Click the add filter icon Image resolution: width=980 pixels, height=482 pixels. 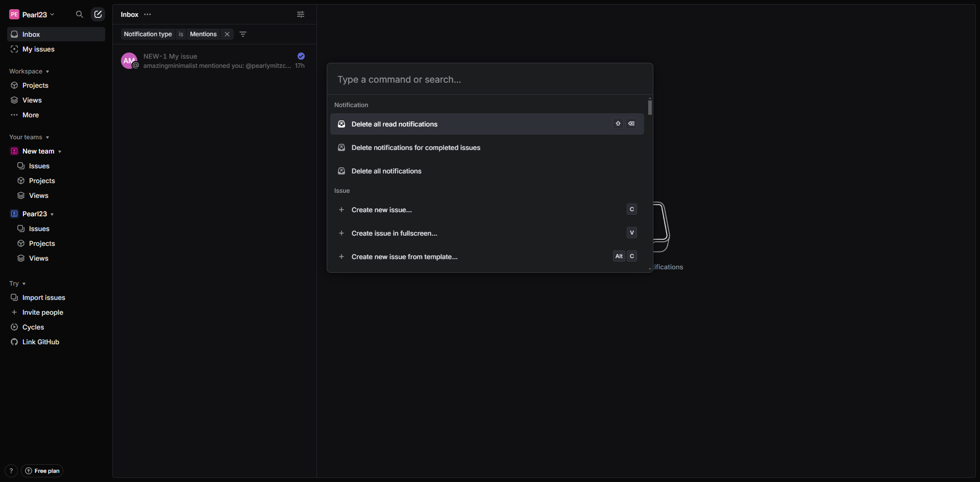pos(243,34)
